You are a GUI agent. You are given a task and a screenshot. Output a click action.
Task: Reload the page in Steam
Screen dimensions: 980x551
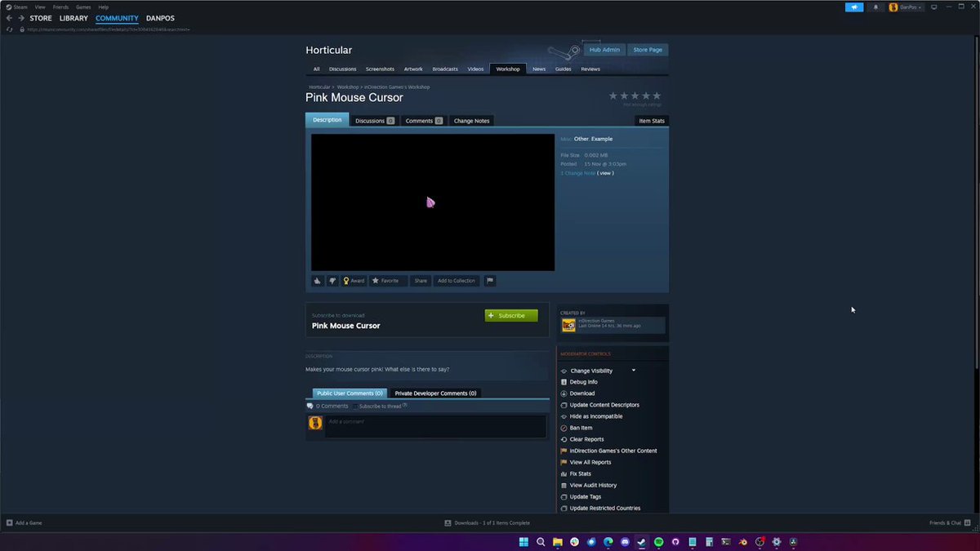(10, 29)
